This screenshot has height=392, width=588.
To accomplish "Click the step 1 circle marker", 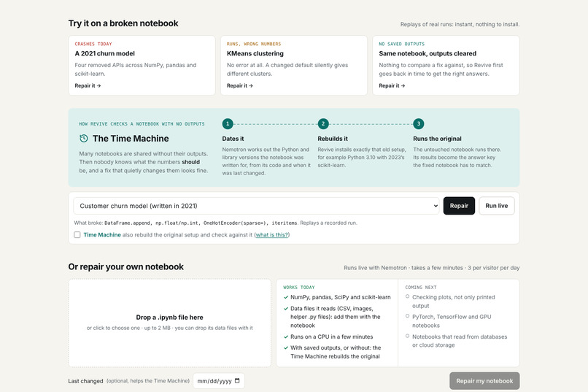I will click(x=228, y=124).
